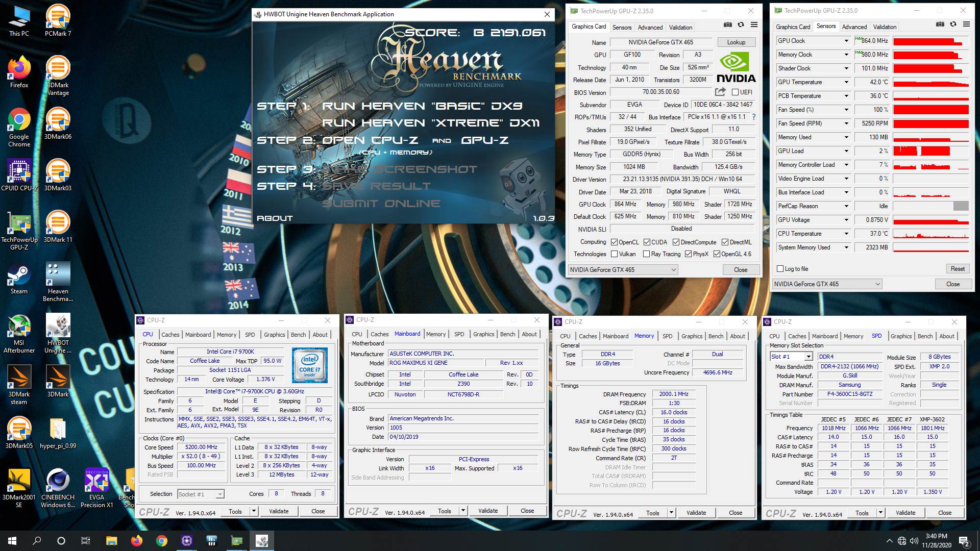Open the PerfCap Reason sensor dropdown arrow
The image size is (980, 551).
tap(846, 206)
